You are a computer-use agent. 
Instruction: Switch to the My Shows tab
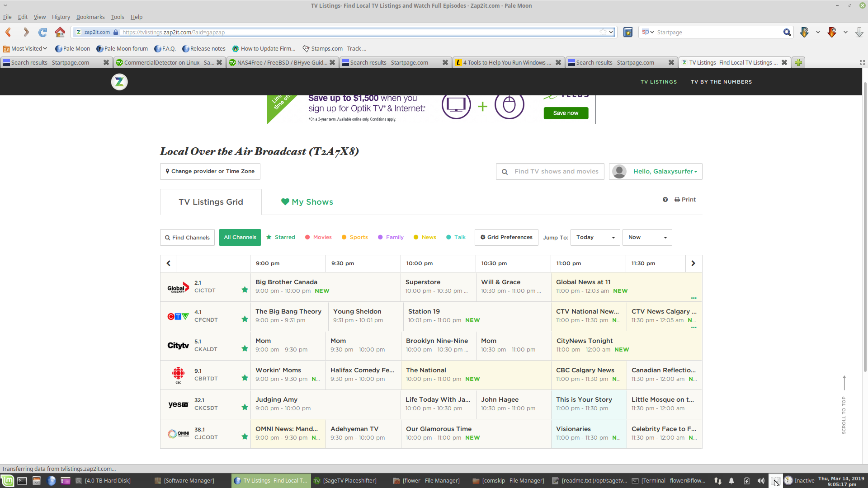307,202
